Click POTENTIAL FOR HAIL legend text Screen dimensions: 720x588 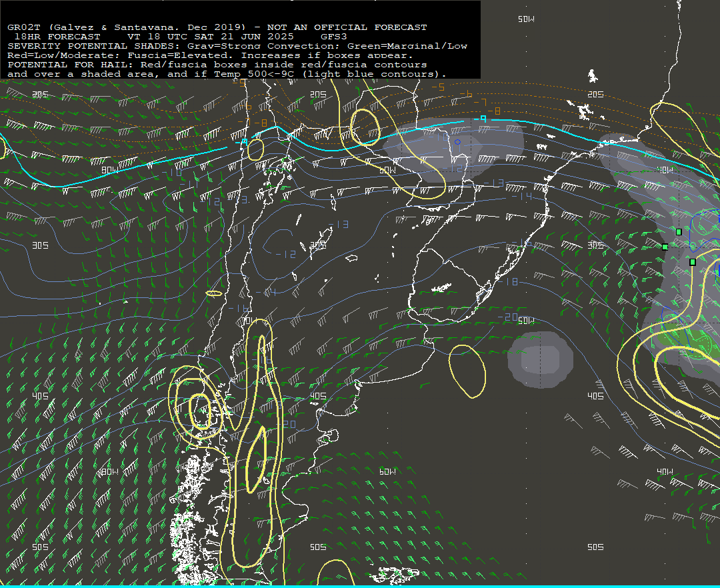pos(70,65)
